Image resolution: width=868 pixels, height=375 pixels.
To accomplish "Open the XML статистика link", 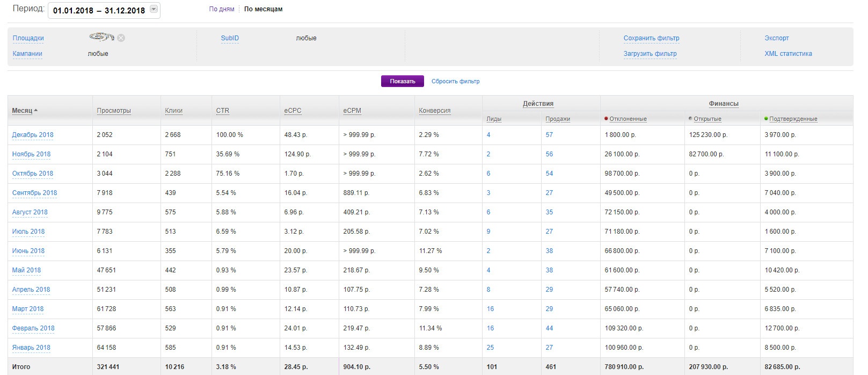I will pyautogui.click(x=788, y=54).
